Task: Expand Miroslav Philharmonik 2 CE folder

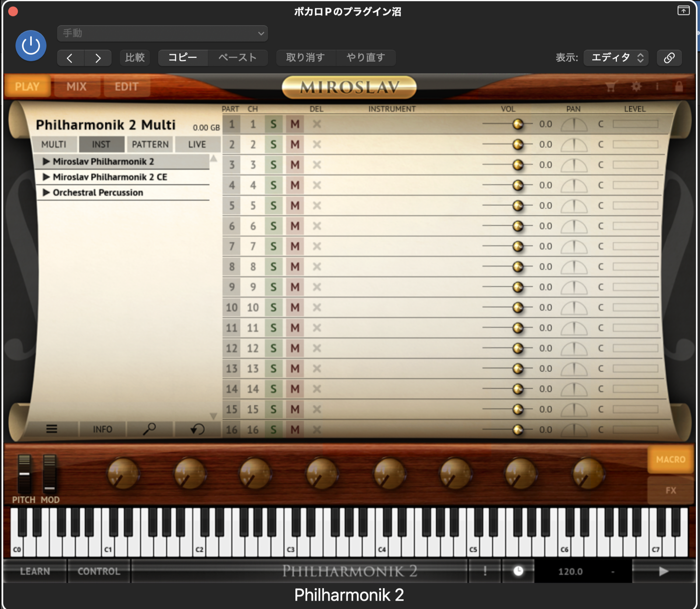Action: (46, 177)
